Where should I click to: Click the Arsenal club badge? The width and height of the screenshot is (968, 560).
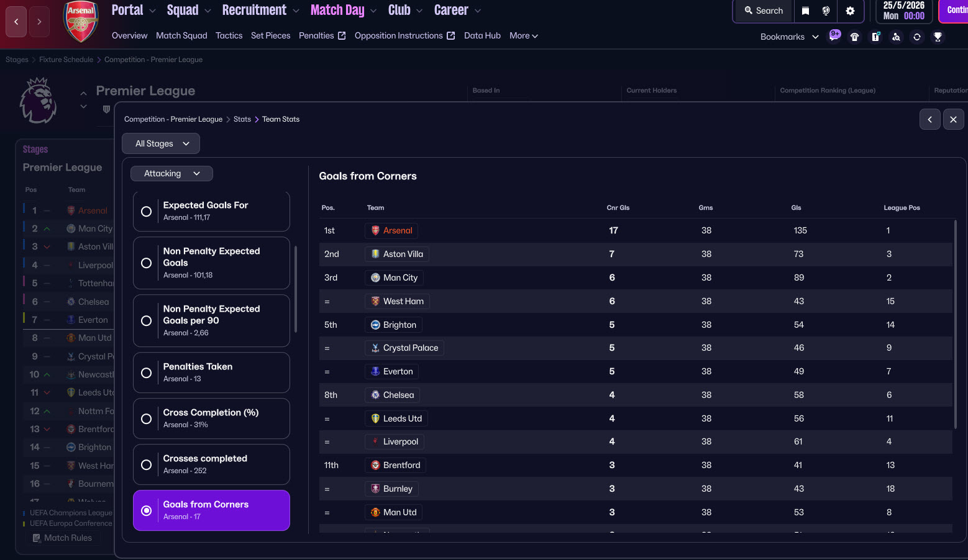point(81,22)
